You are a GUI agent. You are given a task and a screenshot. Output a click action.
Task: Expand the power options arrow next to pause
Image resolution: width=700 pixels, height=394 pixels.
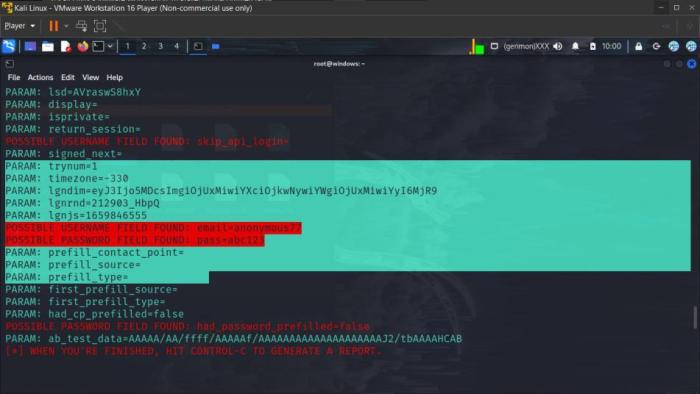(x=66, y=26)
